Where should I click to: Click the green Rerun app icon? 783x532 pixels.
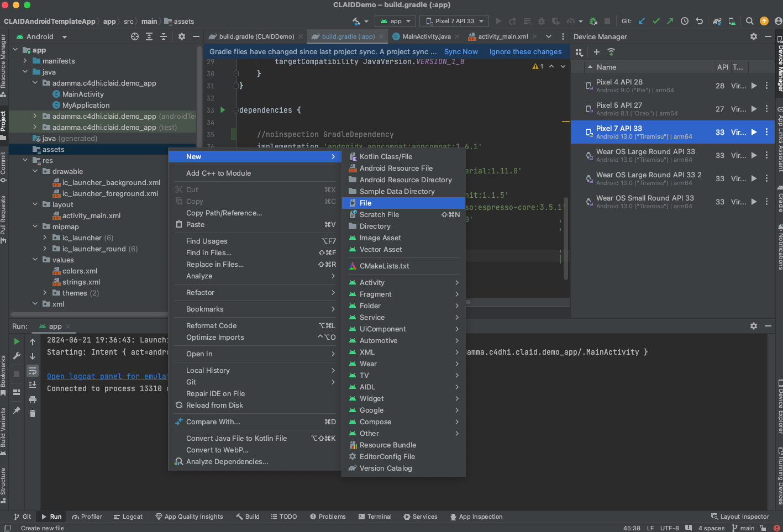point(17,341)
